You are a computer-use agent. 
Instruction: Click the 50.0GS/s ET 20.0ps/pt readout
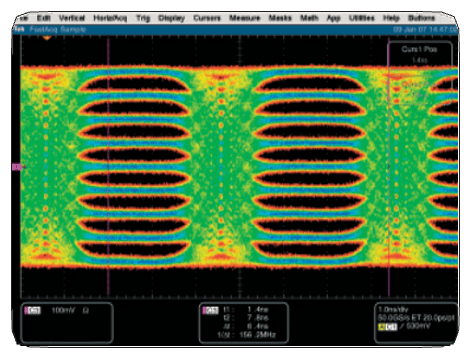coord(416,318)
